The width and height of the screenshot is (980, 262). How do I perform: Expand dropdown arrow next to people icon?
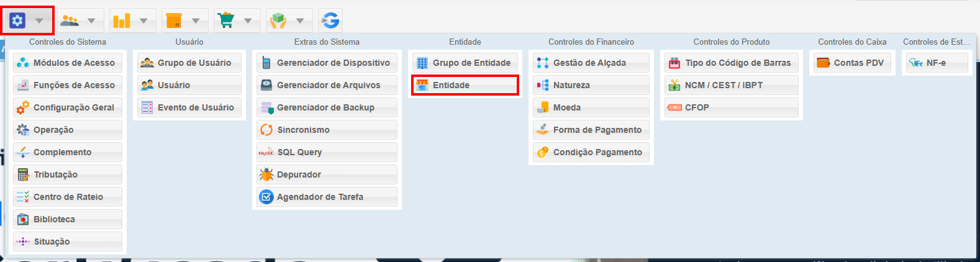point(91,21)
